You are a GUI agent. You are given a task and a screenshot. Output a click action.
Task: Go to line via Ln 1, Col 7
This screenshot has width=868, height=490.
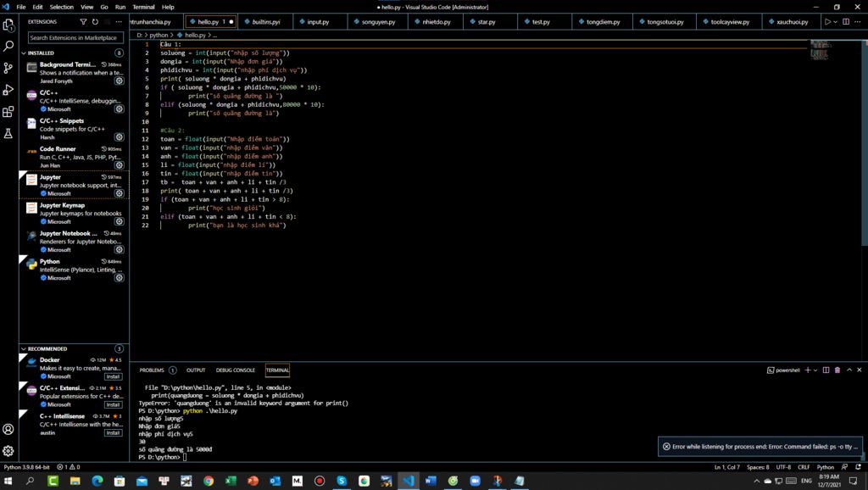pos(726,467)
